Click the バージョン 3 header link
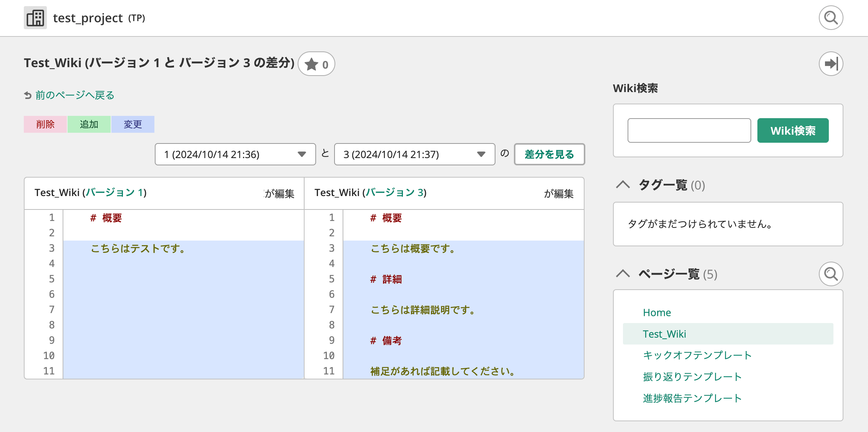868x432 pixels. tap(394, 193)
